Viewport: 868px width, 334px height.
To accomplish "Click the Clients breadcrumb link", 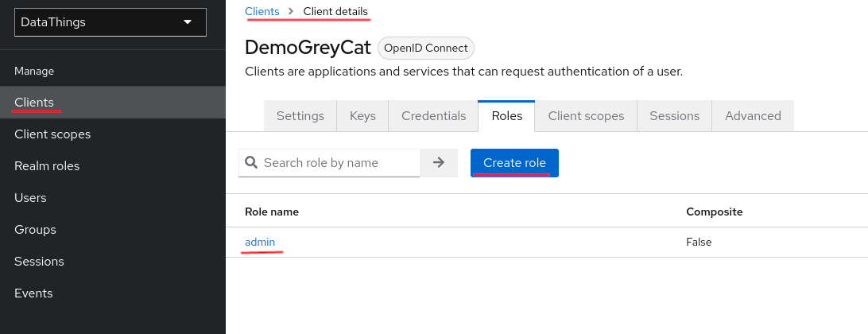I will tap(262, 11).
